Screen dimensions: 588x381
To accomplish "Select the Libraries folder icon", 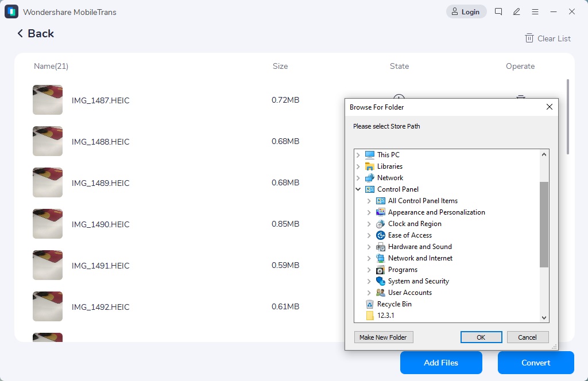I will click(370, 166).
